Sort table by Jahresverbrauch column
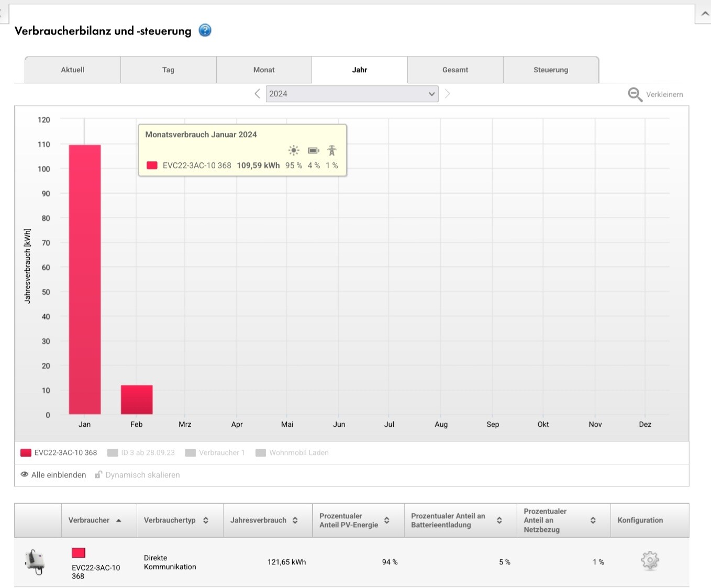The width and height of the screenshot is (711, 588). coord(264,520)
